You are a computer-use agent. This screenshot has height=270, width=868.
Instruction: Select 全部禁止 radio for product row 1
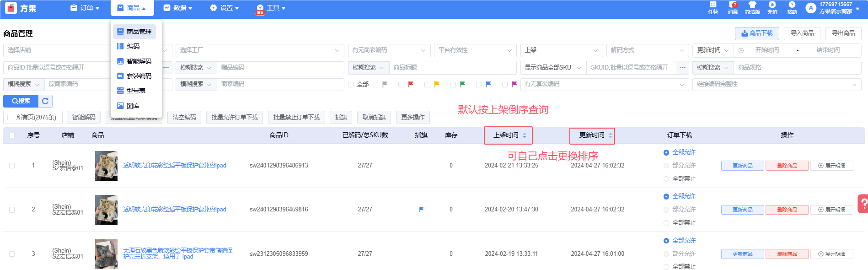[x=666, y=179]
